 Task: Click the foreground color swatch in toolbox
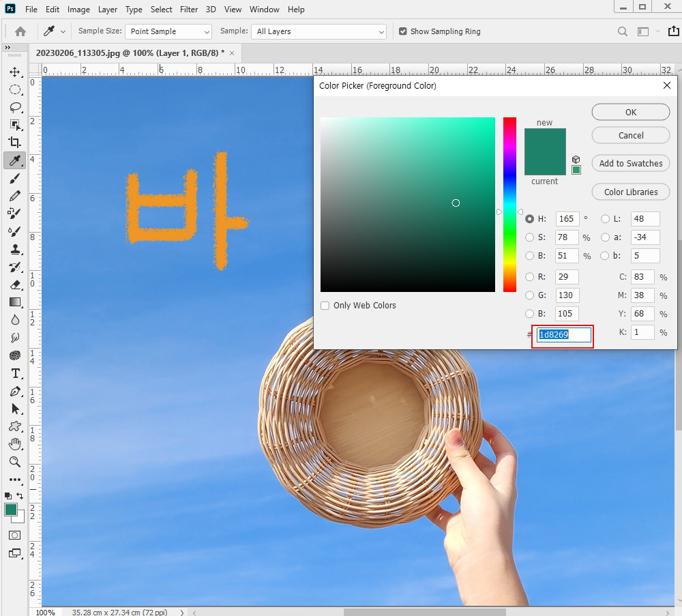10,510
